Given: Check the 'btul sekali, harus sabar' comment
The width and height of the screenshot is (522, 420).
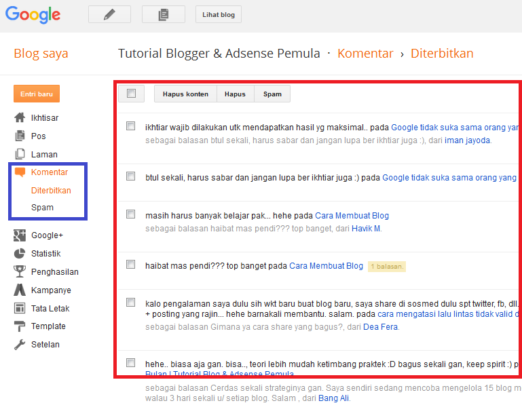Looking at the screenshot, I should (x=131, y=176).
